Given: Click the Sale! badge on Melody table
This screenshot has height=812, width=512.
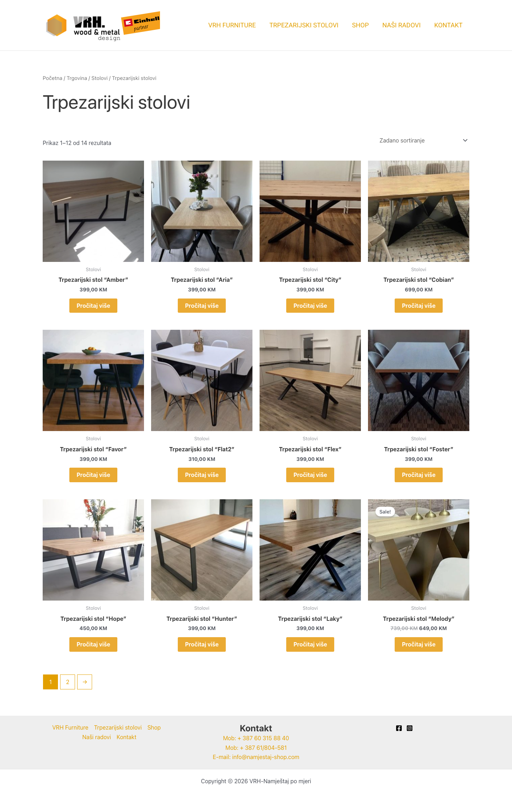Looking at the screenshot, I should pos(385,512).
